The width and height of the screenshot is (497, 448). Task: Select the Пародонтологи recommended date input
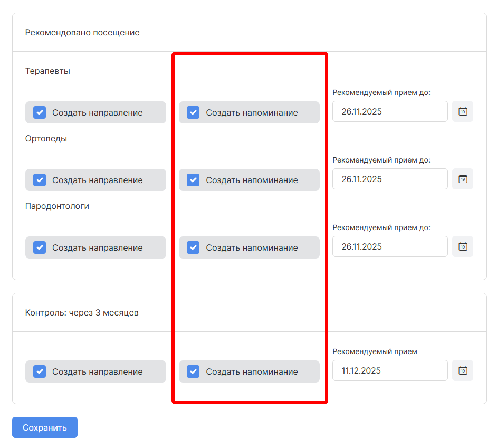click(x=389, y=247)
